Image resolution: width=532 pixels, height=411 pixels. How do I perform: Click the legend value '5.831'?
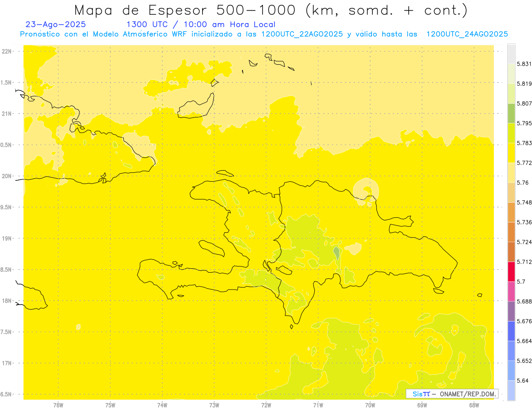(524, 64)
